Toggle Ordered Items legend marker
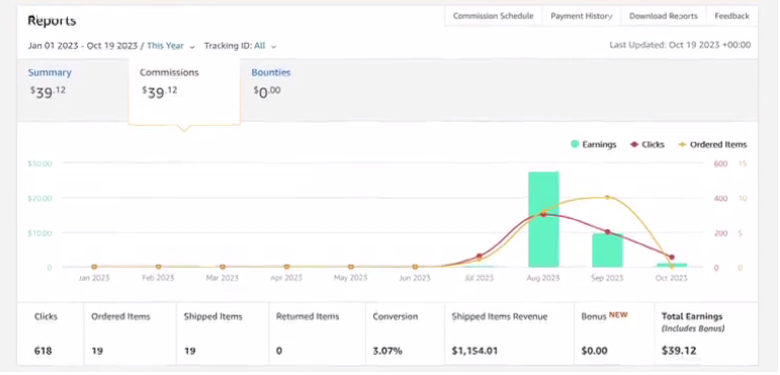The image size is (780, 375). point(682,144)
